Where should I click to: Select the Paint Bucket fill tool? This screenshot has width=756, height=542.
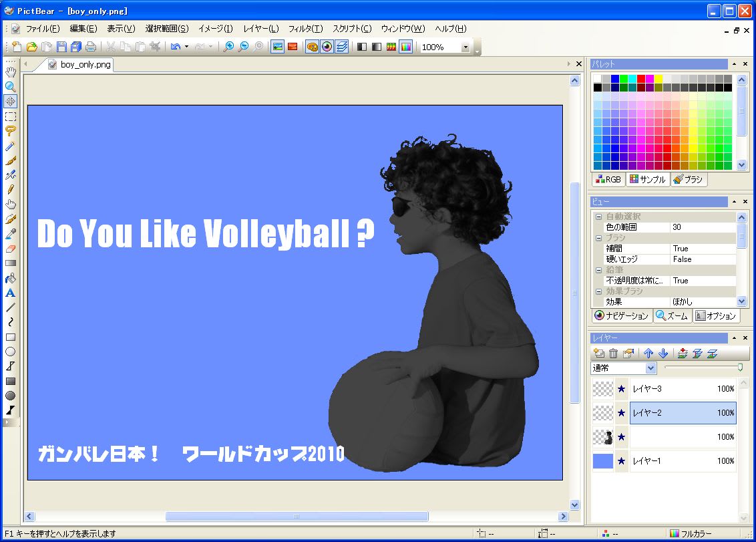(10, 278)
